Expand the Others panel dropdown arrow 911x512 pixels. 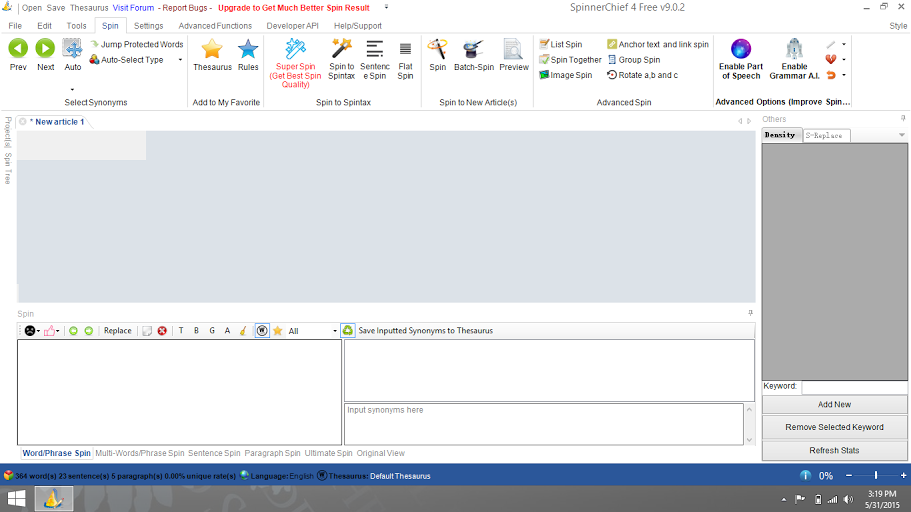tap(901, 135)
